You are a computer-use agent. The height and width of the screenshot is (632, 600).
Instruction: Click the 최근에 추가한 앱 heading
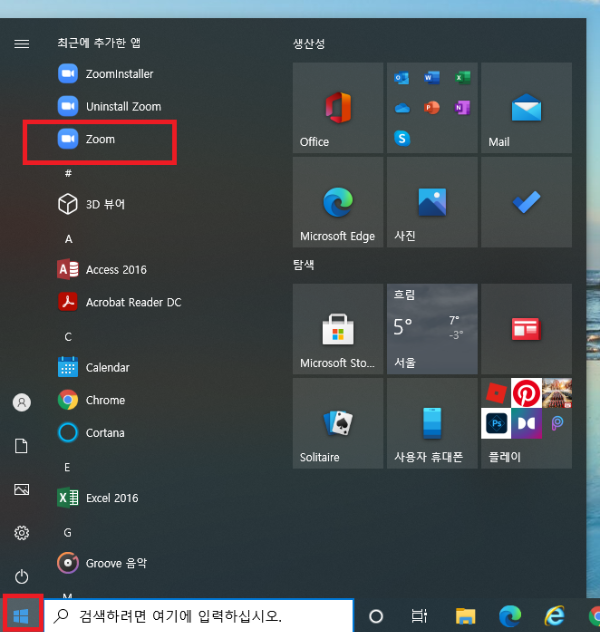(x=99, y=43)
